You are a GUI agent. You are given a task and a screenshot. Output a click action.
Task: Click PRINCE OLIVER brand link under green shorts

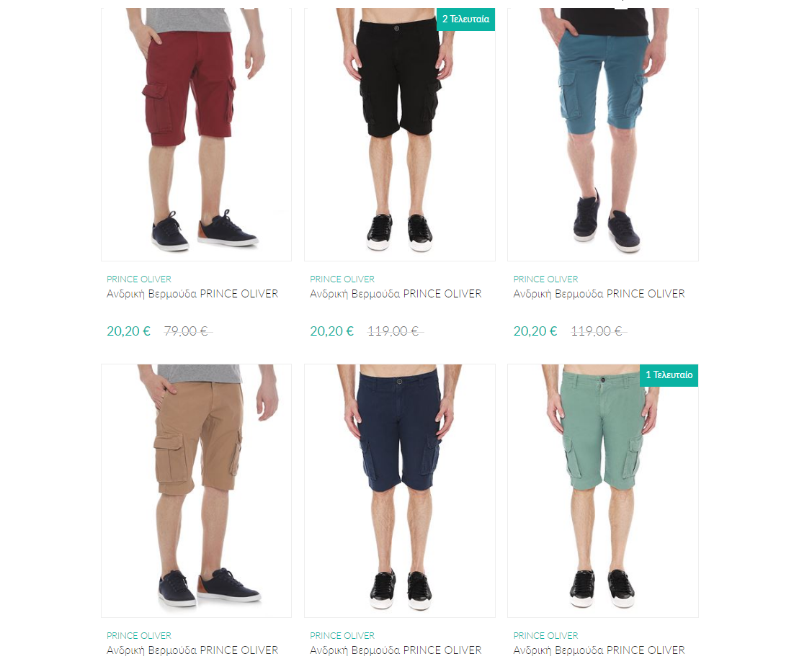545,636
